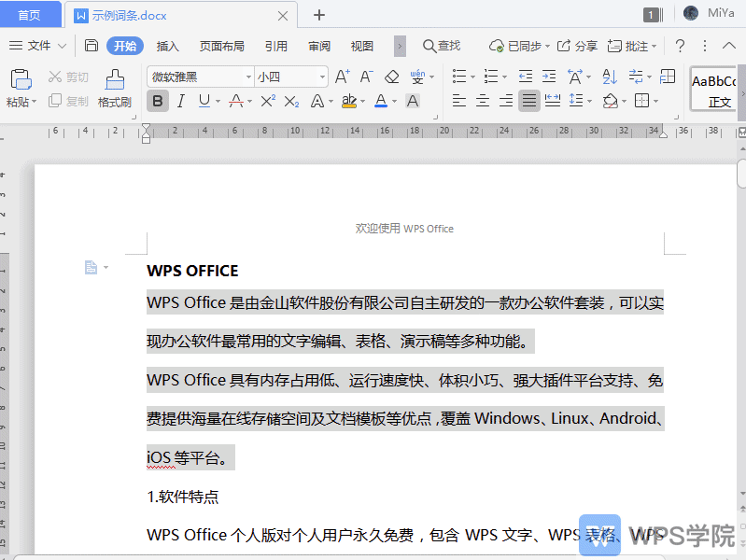Expand the underline style dropdown arrow
The width and height of the screenshot is (746, 560).
coord(218,101)
